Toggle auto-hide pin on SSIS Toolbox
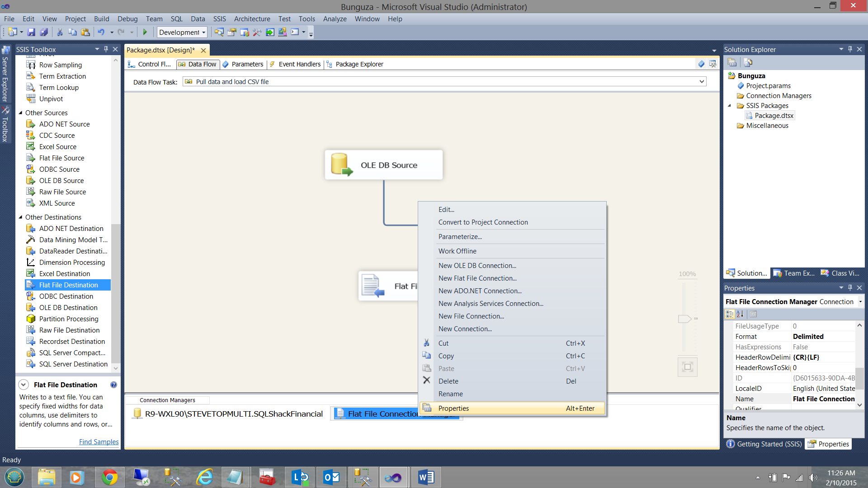Image resolution: width=868 pixels, height=488 pixels. tap(106, 49)
